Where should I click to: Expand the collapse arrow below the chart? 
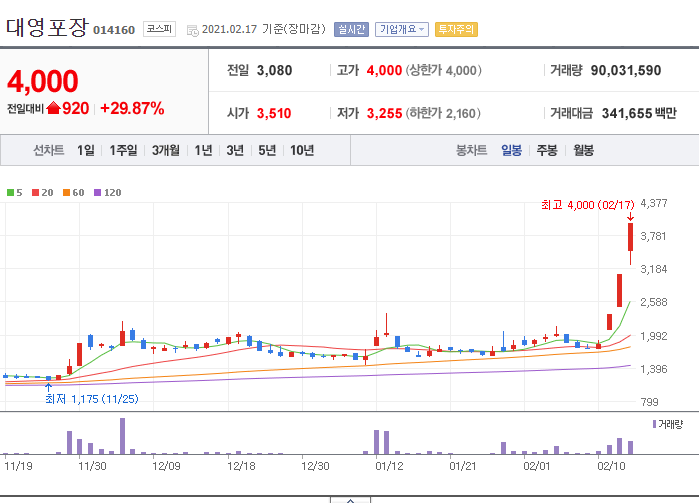[350, 500]
